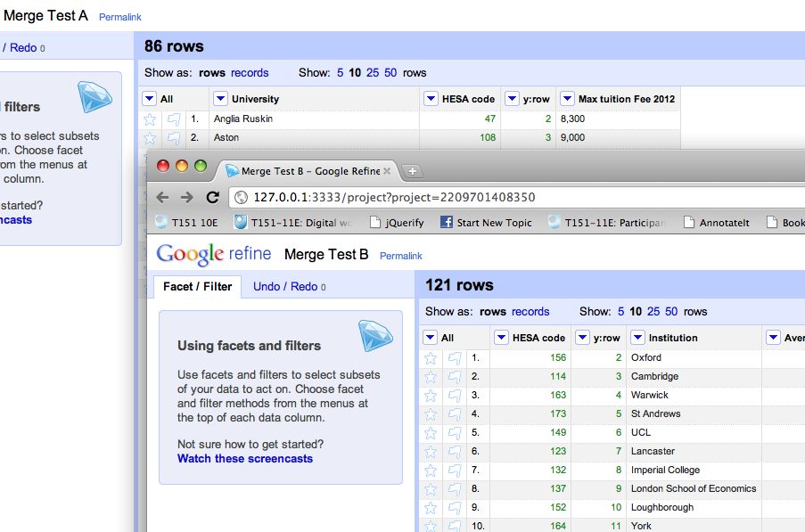
Task: Go back in the browser
Action: tap(163, 198)
